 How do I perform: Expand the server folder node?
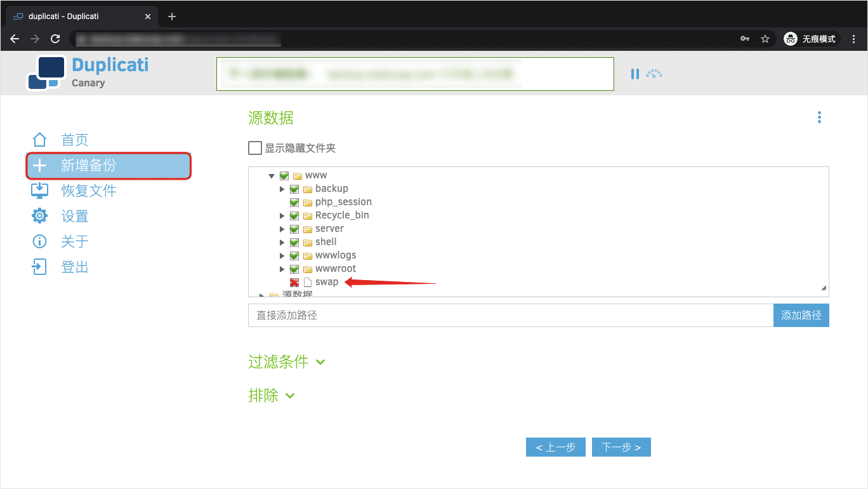(282, 229)
